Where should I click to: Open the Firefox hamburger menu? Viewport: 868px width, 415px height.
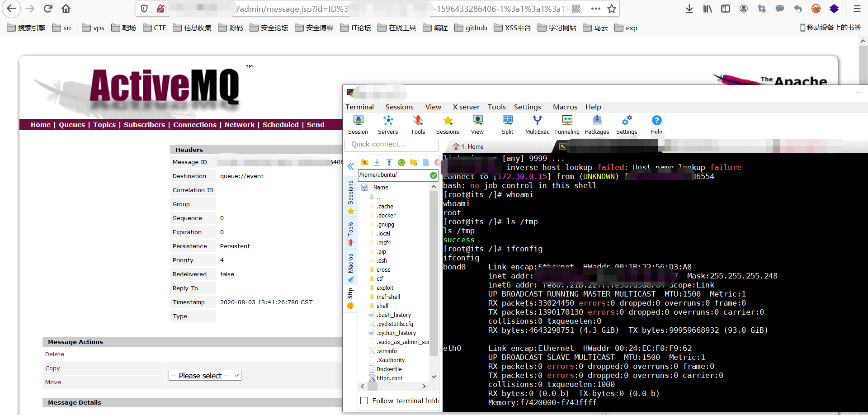point(857,9)
